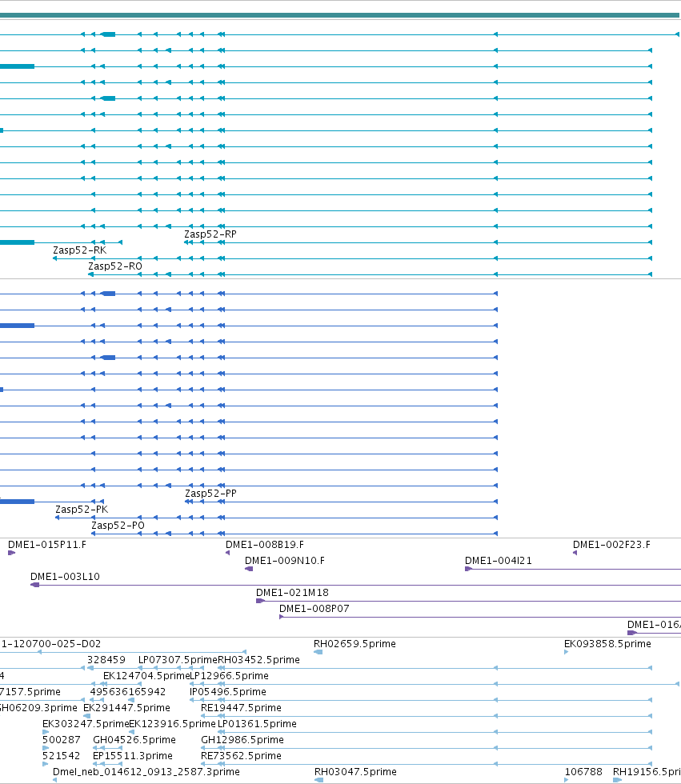Screen dimensions: 681x784
Task: Click the EK124704.5prime EST label
Action: (146, 675)
